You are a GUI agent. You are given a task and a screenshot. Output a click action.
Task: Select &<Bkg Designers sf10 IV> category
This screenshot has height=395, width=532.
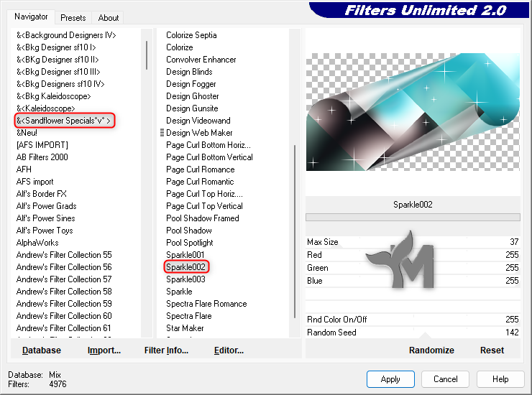tap(60, 84)
